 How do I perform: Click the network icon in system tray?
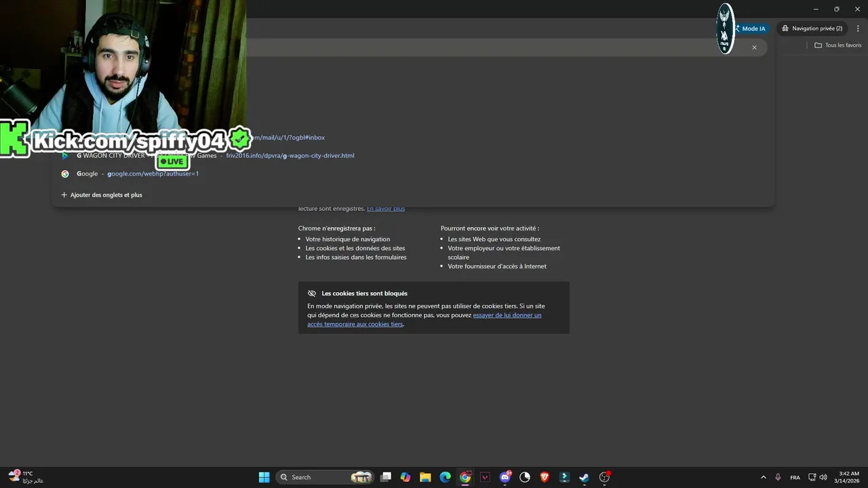pos(812,477)
